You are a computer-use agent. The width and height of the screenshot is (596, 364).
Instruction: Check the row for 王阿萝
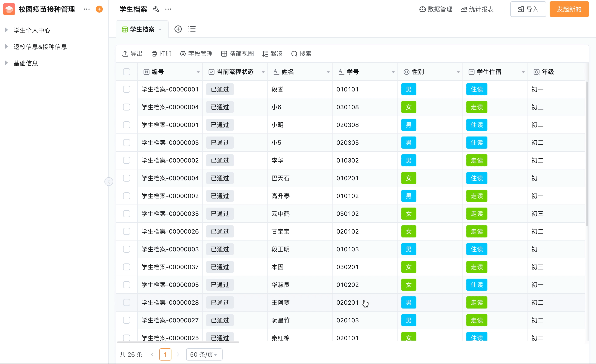[127, 302]
